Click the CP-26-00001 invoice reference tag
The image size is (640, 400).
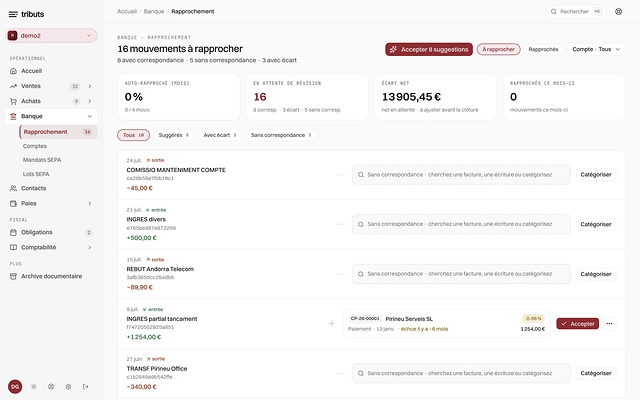click(365, 318)
